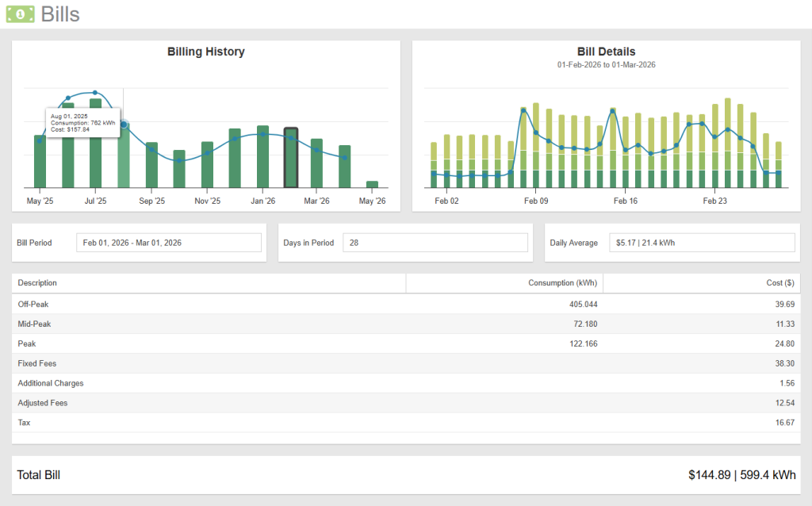Click the $144.89 | 599.4 kWh total
This screenshot has width=812, height=506.
point(741,475)
